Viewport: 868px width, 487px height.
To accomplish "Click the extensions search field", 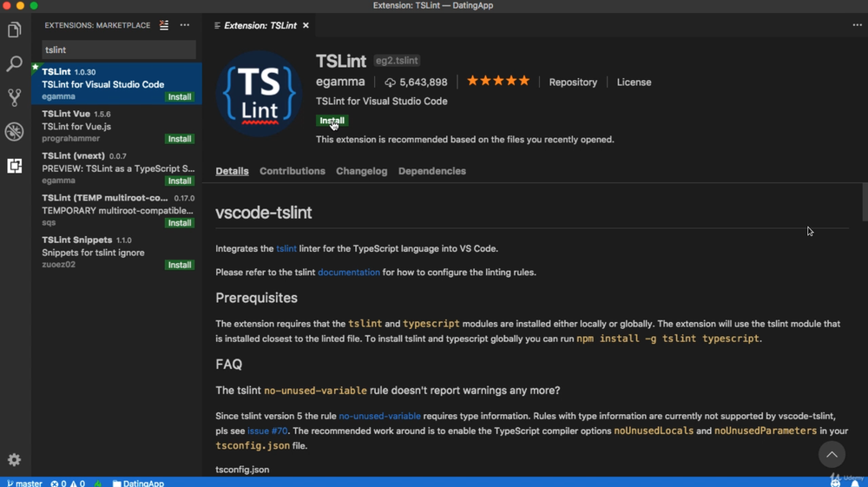I will [119, 49].
